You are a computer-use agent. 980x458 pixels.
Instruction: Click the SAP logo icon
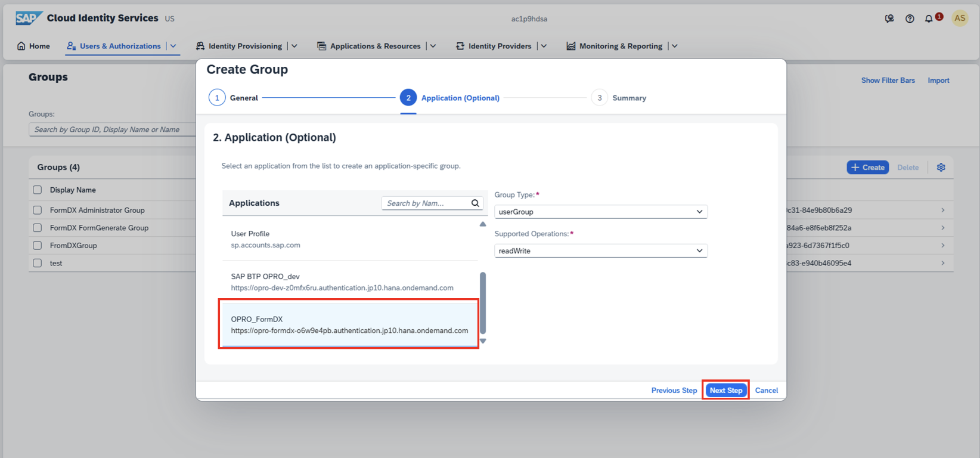(x=28, y=18)
